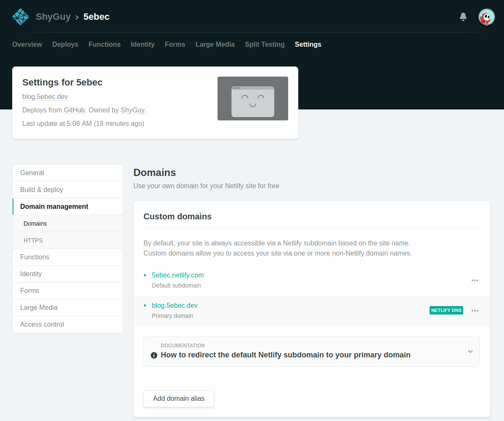Click the 'Last update at 5:08 AM' text
This screenshot has width=504, height=421.
(83, 123)
